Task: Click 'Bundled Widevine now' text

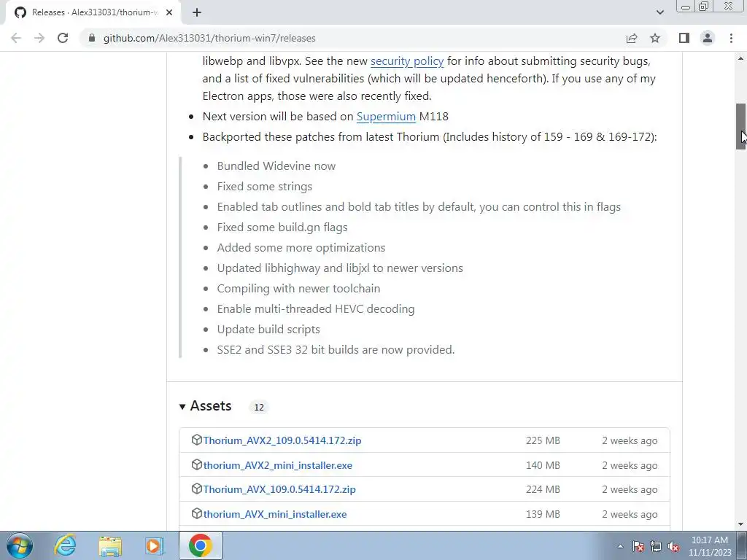Action: [276, 166]
